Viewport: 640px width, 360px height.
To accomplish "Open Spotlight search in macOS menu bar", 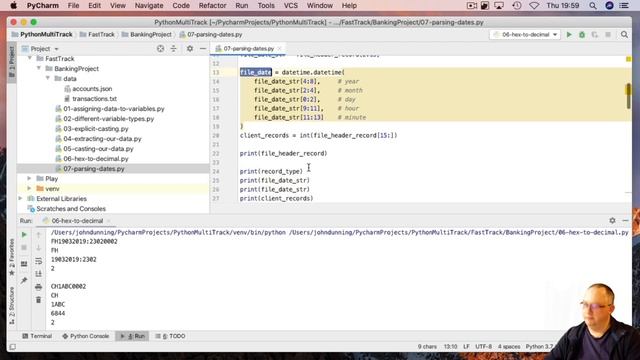I will [593, 6].
